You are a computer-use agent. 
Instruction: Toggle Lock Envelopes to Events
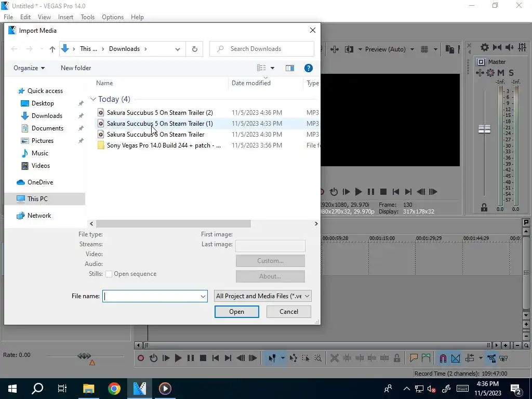491,358
